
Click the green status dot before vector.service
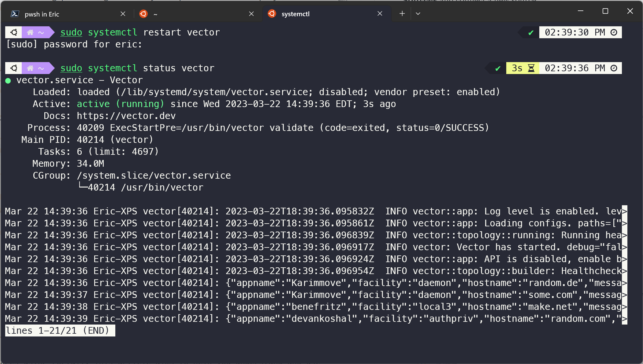pyautogui.click(x=8, y=81)
